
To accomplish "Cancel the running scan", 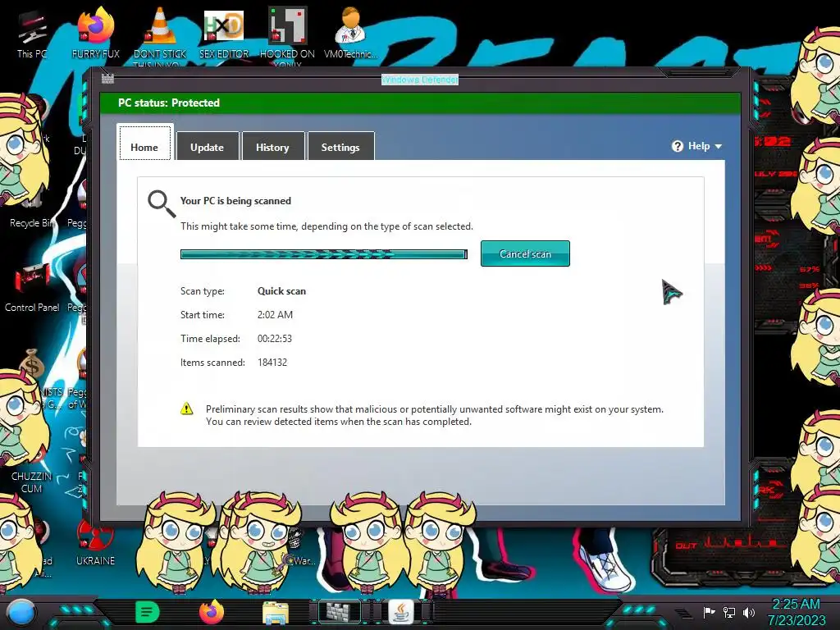I will click(525, 253).
